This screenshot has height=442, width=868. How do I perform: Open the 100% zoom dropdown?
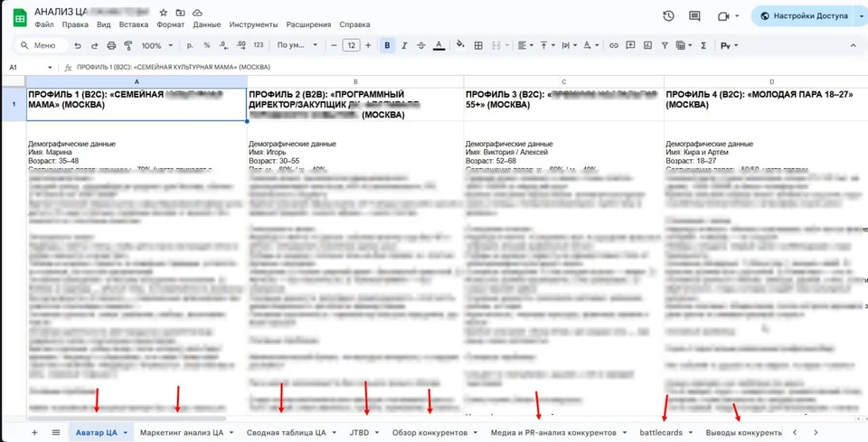157,45
